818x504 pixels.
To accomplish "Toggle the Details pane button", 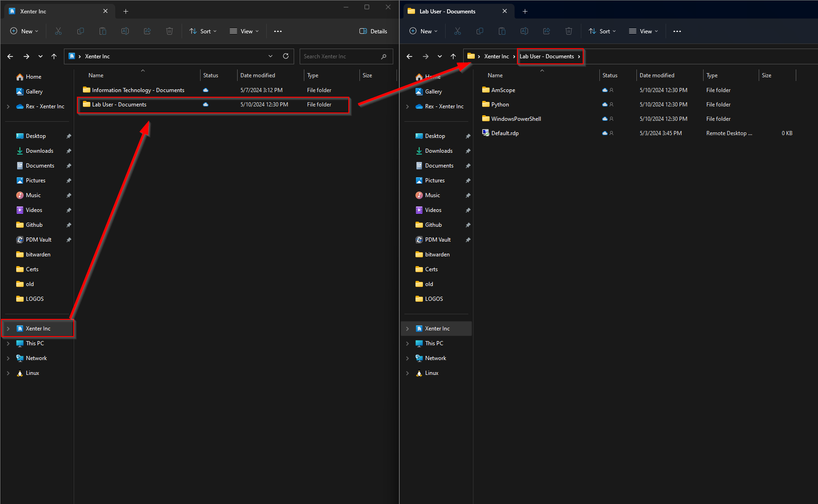I will point(373,31).
